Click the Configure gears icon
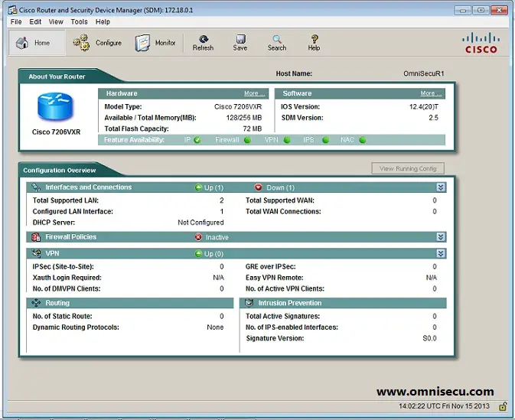515x420 pixels. pos(81,43)
